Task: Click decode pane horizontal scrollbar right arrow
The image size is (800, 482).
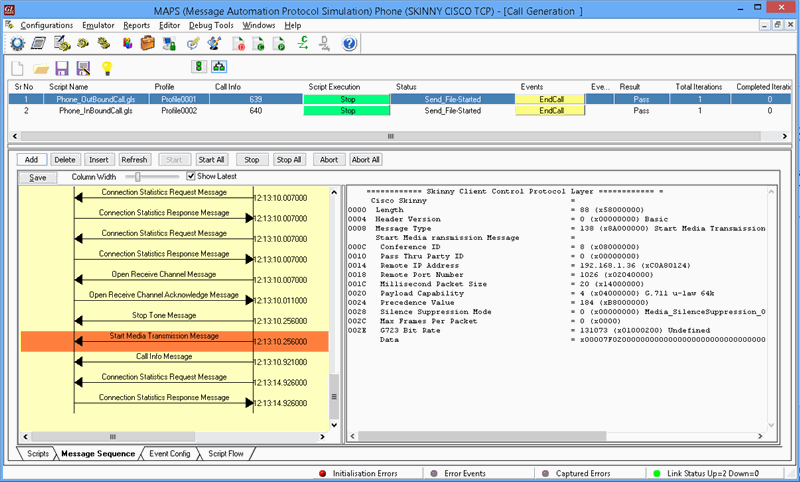Action: click(x=760, y=436)
